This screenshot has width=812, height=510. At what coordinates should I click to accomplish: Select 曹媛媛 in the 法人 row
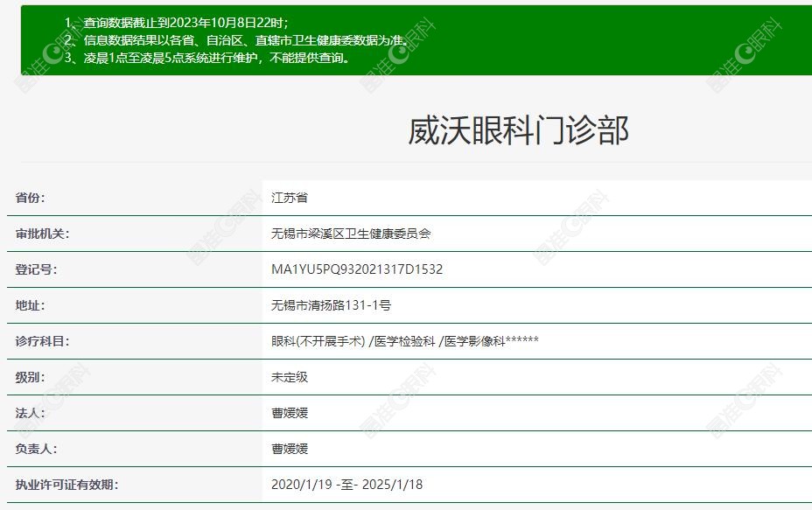[x=290, y=413]
